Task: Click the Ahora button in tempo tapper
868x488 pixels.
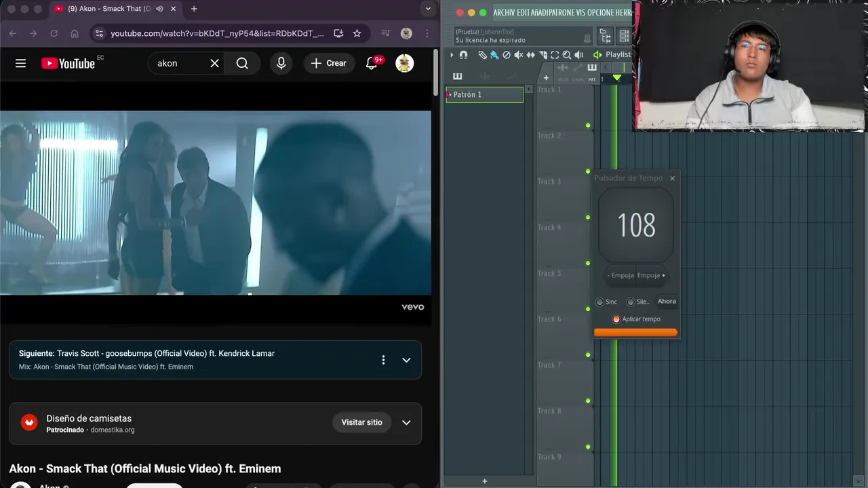Action: pos(667,302)
